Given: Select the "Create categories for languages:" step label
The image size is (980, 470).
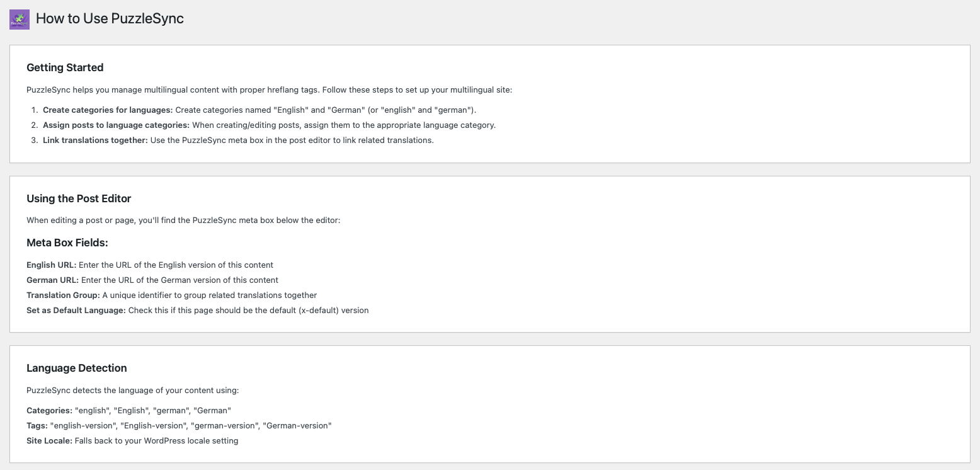Looking at the screenshot, I should click(108, 110).
